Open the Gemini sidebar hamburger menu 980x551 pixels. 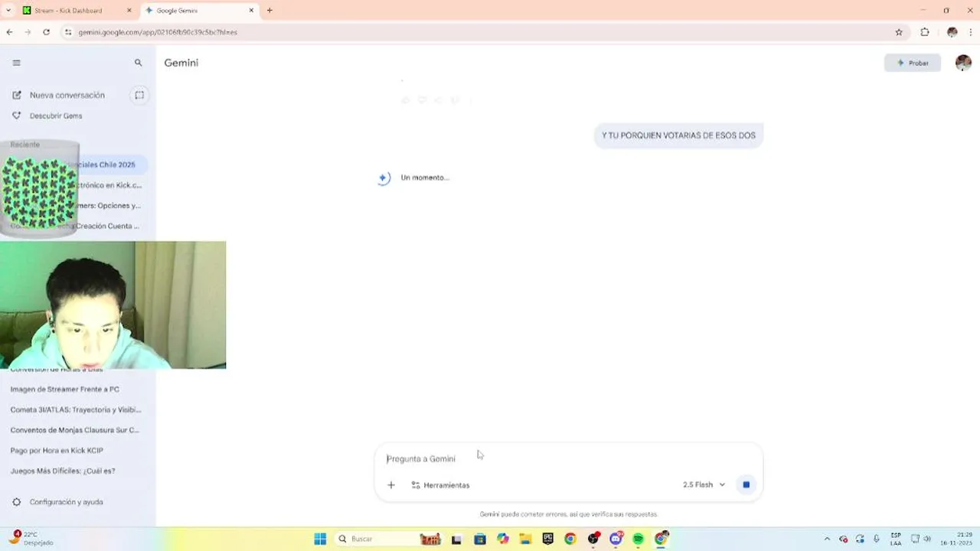16,63
